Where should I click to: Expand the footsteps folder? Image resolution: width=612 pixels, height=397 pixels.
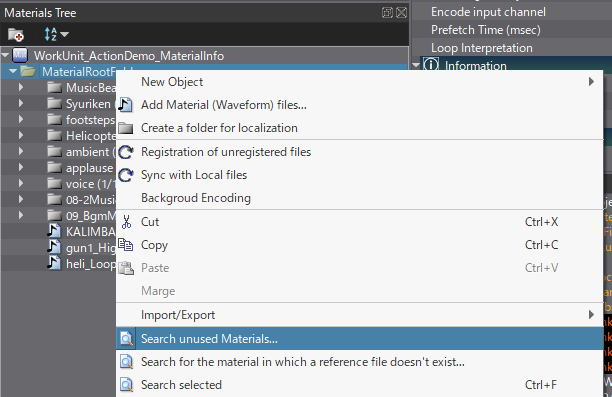21,119
